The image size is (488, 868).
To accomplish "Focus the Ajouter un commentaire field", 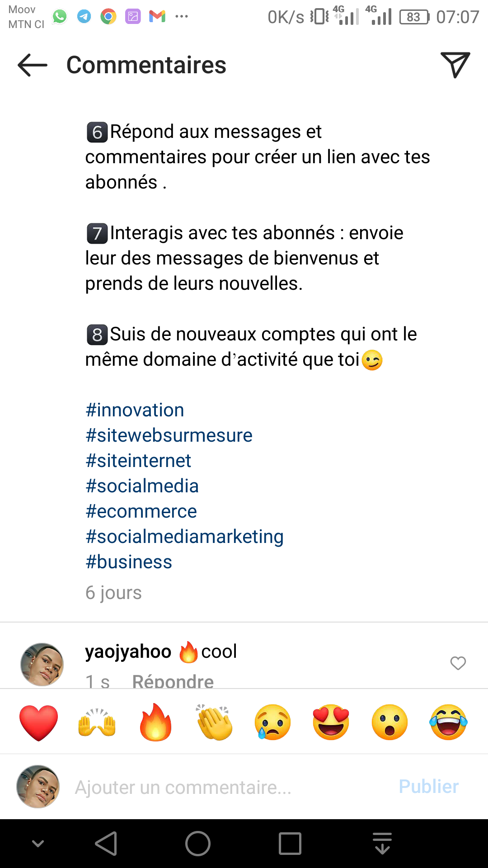I will pos(226,787).
